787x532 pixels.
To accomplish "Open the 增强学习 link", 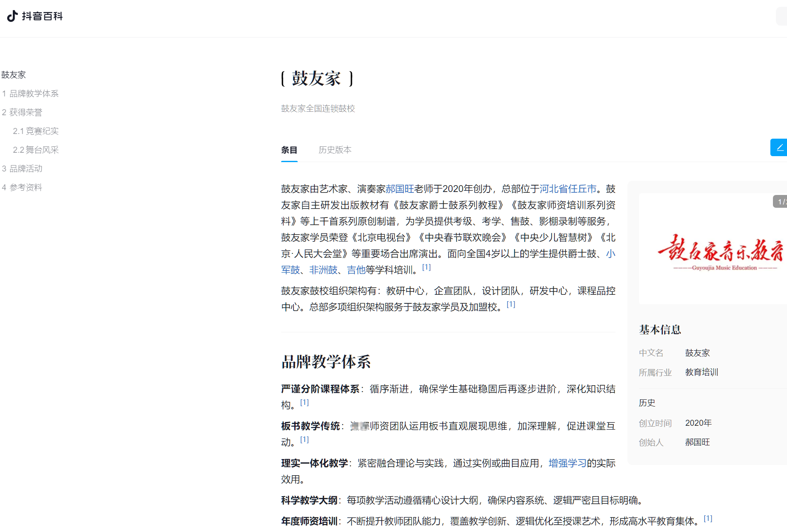I will click(x=567, y=463).
